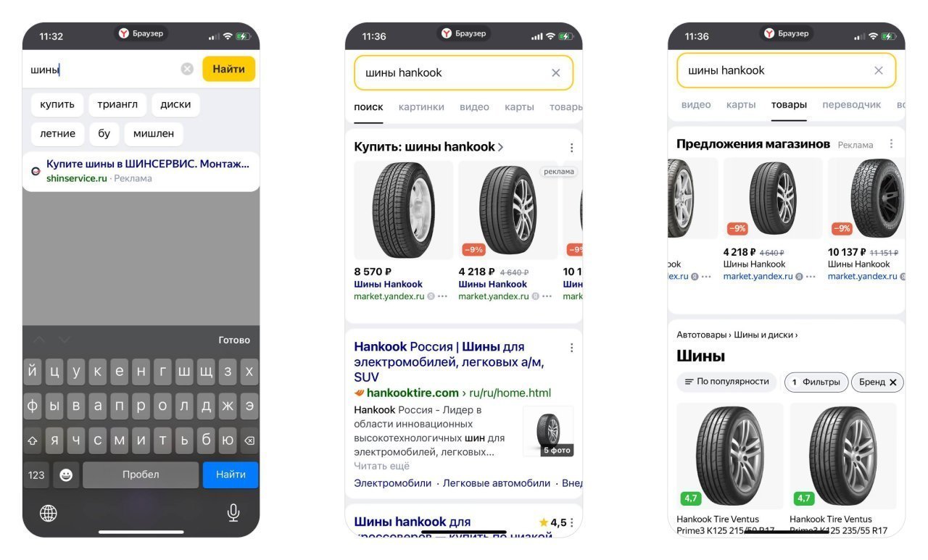The height and width of the screenshot is (560, 928).
Task: Select the 'переводчик' tab
Action: (x=852, y=104)
